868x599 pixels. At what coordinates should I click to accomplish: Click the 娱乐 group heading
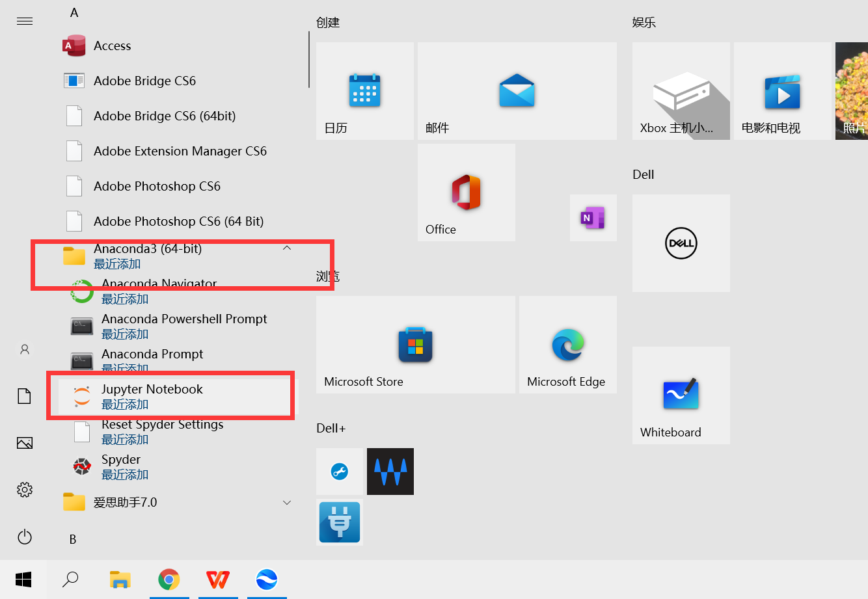pyautogui.click(x=644, y=23)
